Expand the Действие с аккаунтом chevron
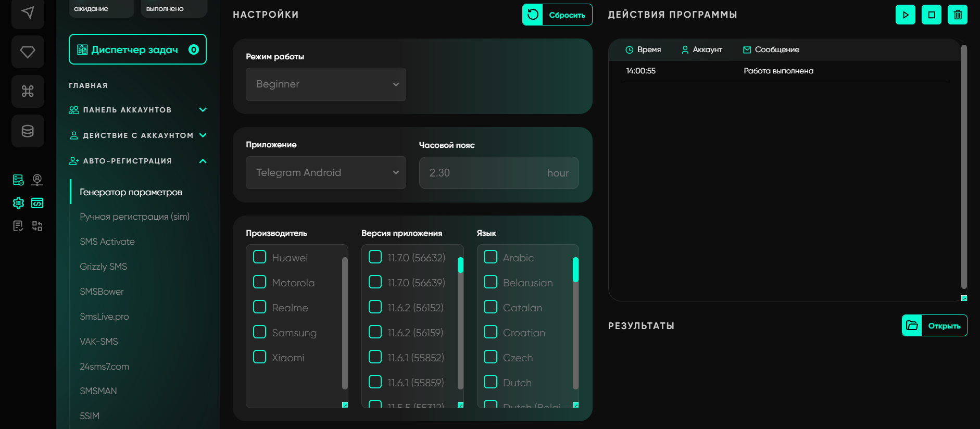The height and width of the screenshot is (429, 980). pyautogui.click(x=203, y=135)
